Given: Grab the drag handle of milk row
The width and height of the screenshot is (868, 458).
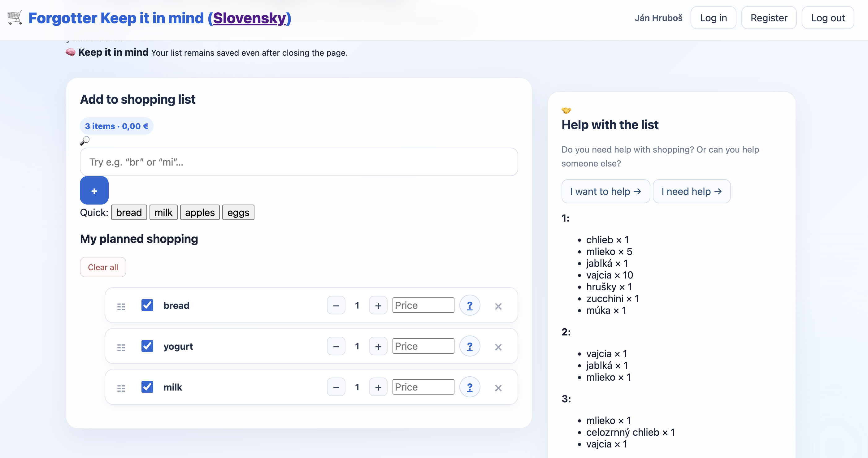Looking at the screenshot, I should 121,388.
